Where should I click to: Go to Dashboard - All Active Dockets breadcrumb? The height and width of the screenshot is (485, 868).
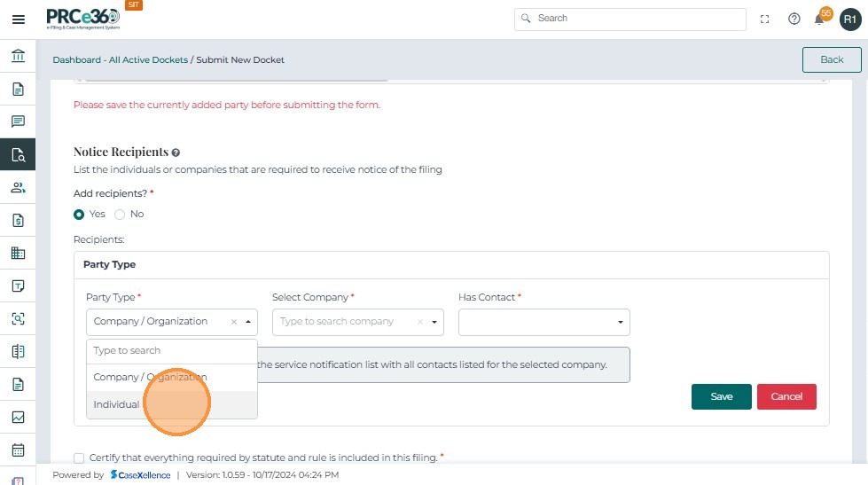[x=120, y=59]
